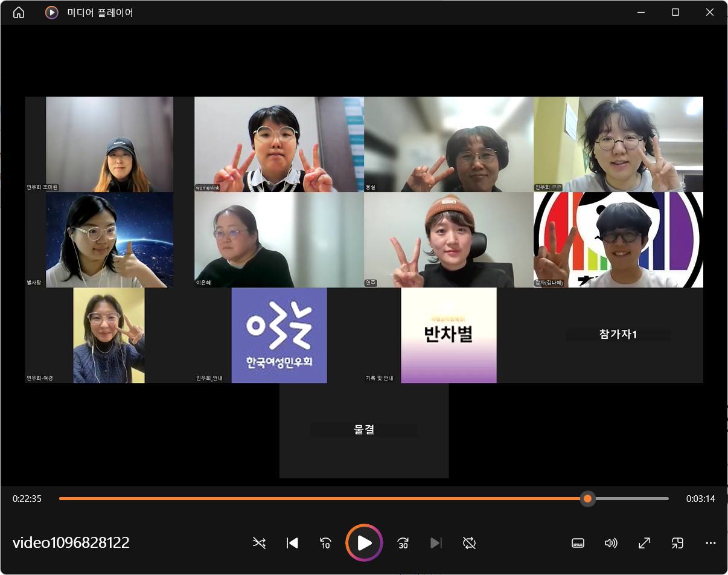Enable mini player mode
The height and width of the screenshot is (575, 728).
click(677, 543)
